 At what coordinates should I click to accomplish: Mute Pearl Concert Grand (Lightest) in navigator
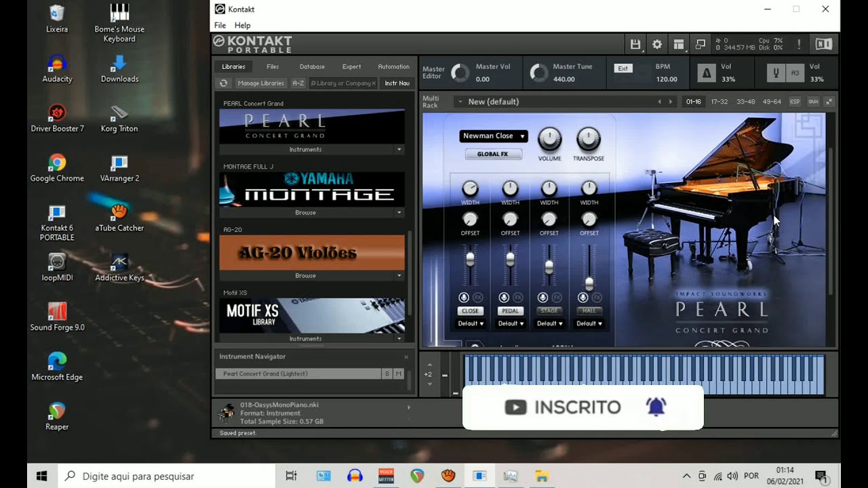[x=399, y=373]
